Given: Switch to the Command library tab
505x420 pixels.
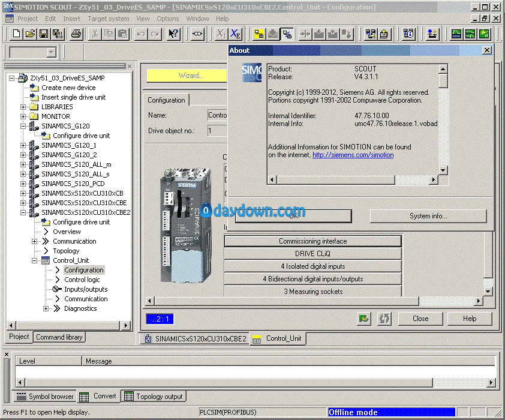Looking at the screenshot, I should 59,337.
